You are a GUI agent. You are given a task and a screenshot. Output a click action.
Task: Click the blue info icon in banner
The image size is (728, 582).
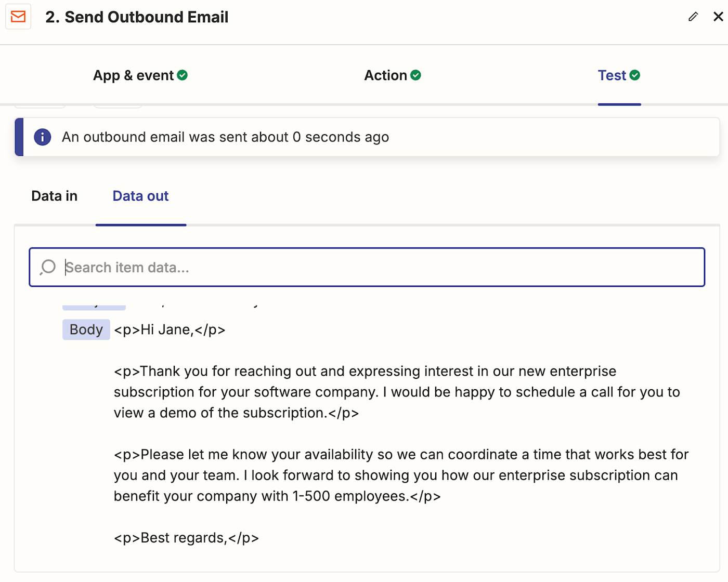point(43,137)
